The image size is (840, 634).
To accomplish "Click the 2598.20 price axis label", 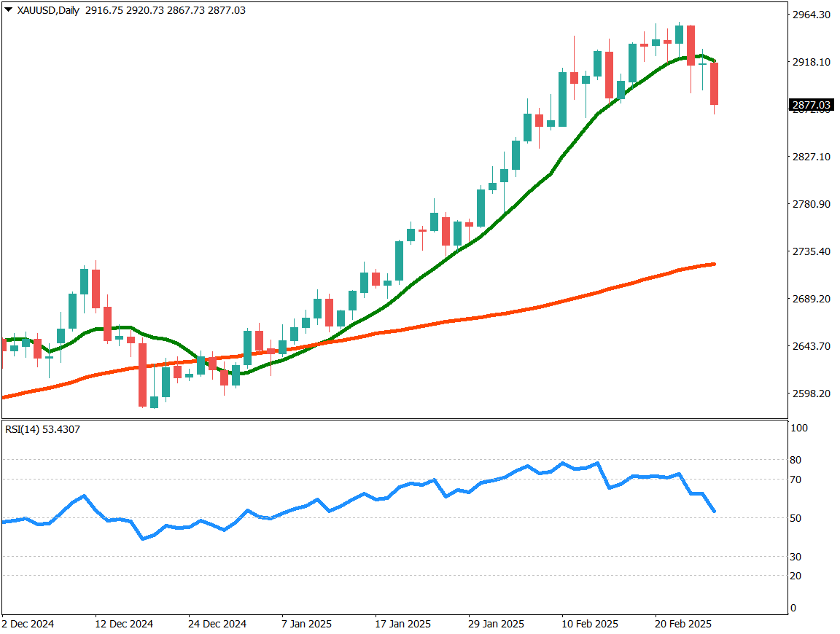I will tap(812, 394).
